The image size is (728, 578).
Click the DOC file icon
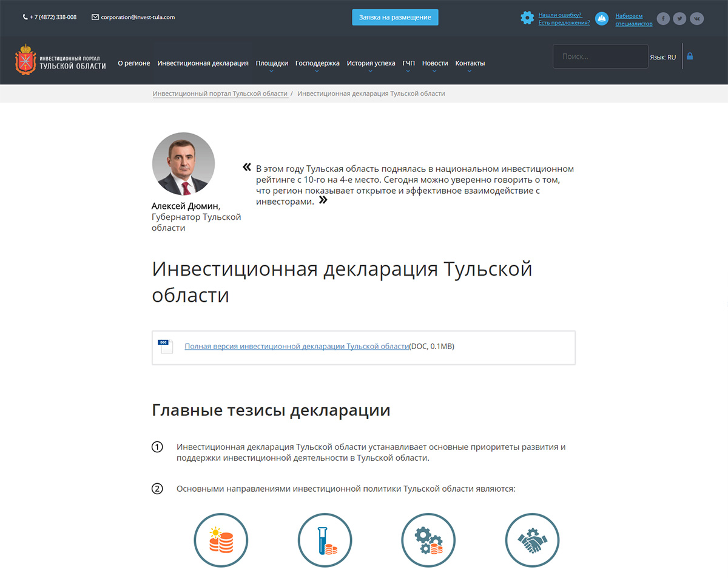coord(166,347)
